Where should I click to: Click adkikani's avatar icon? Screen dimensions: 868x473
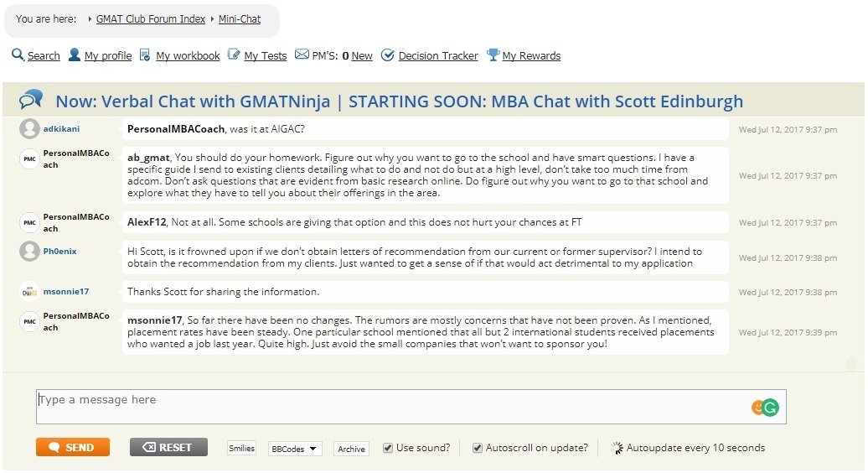[x=29, y=129]
